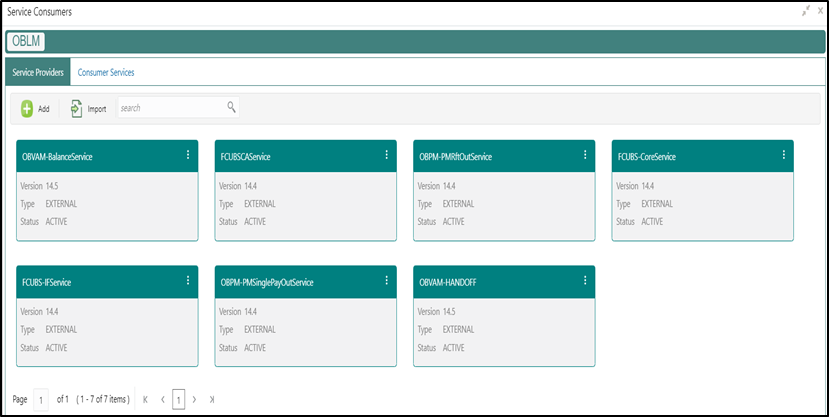Open kebab menu on OBVAM-HANDOFF card
Screen dimensions: 829x417
coord(585,280)
